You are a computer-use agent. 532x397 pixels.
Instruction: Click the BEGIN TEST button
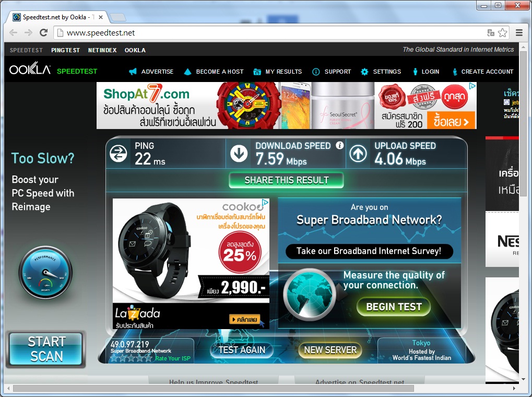pos(394,307)
